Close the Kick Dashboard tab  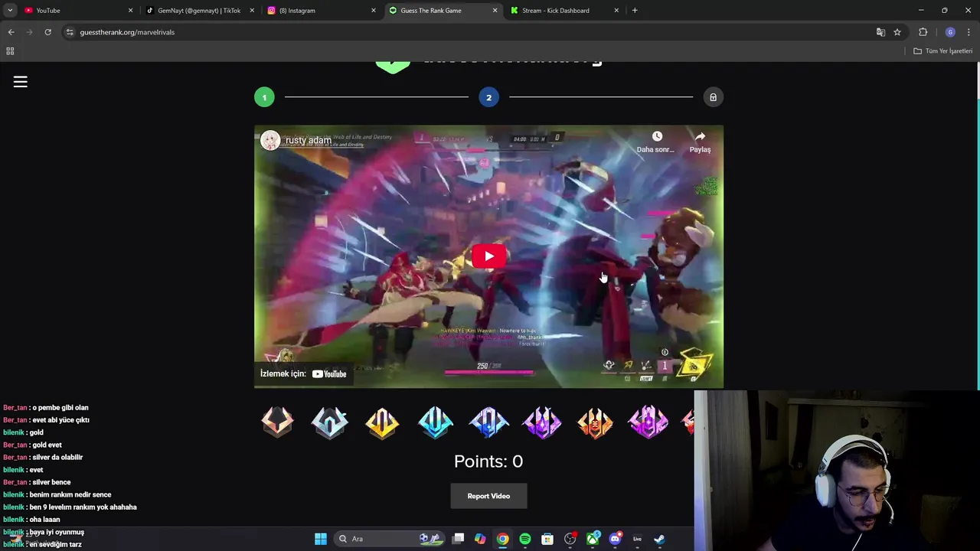616,11
